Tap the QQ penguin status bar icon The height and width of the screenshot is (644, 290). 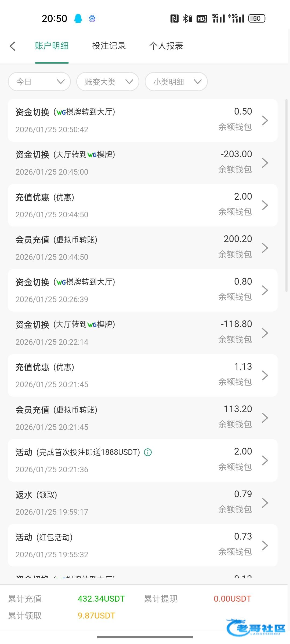coord(78,19)
